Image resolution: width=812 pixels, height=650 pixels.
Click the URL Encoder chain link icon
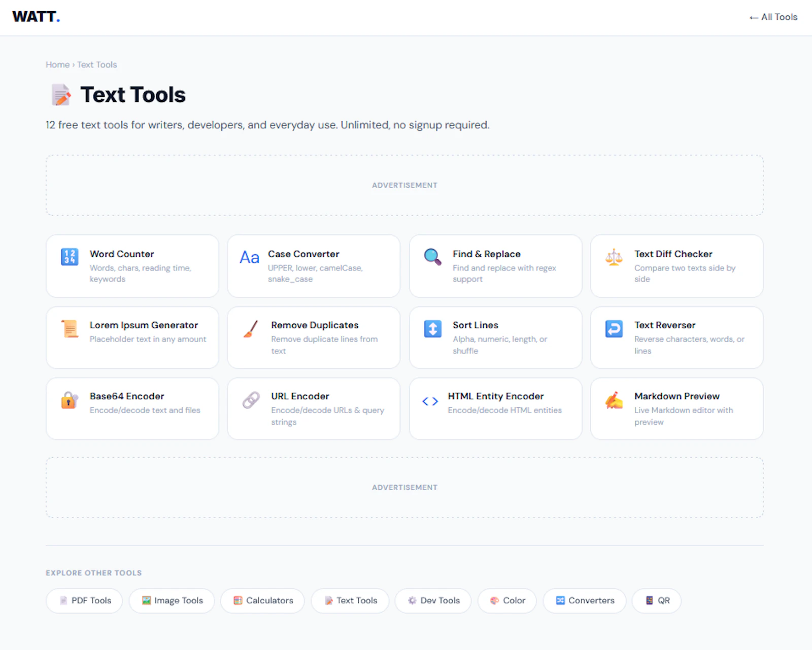[x=251, y=400]
